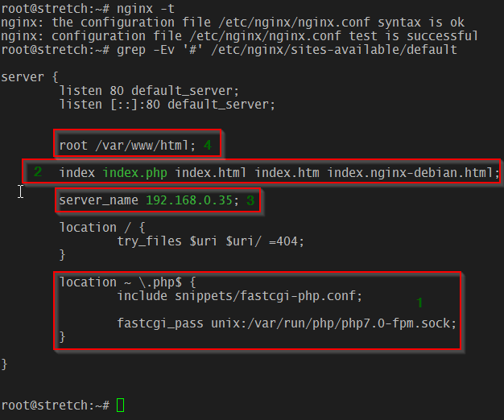The image size is (504, 420).
Task: Click the green terminal cursor at the prompt
Action: coord(121,405)
